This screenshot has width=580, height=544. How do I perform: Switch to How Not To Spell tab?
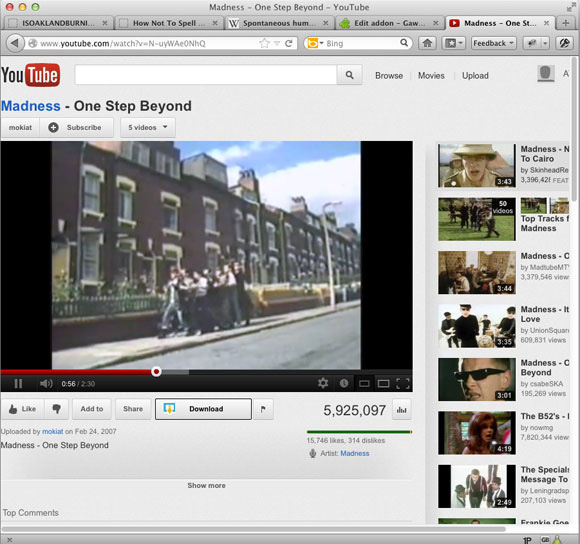point(169,23)
